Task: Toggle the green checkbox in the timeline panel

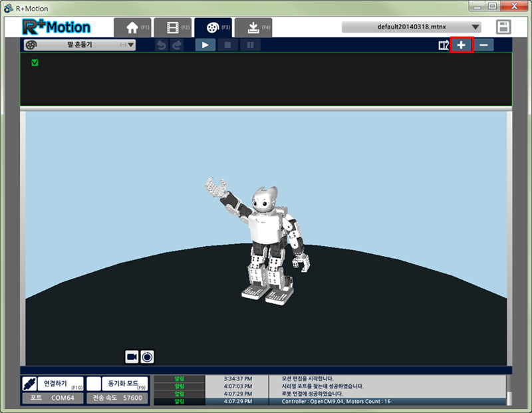Action: tap(35, 63)
